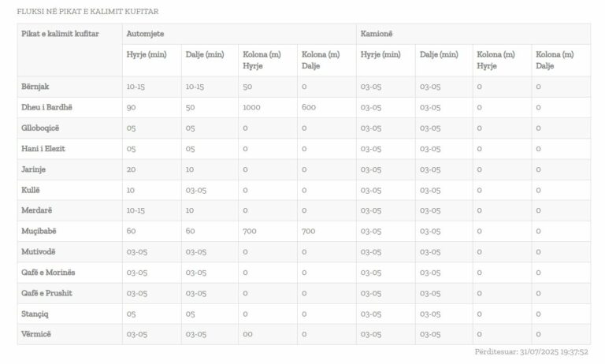The width and height of the screenshot is (605, 364).
Task: Select the Pikat e kalimit kufitar header
Action: [60, 34]
